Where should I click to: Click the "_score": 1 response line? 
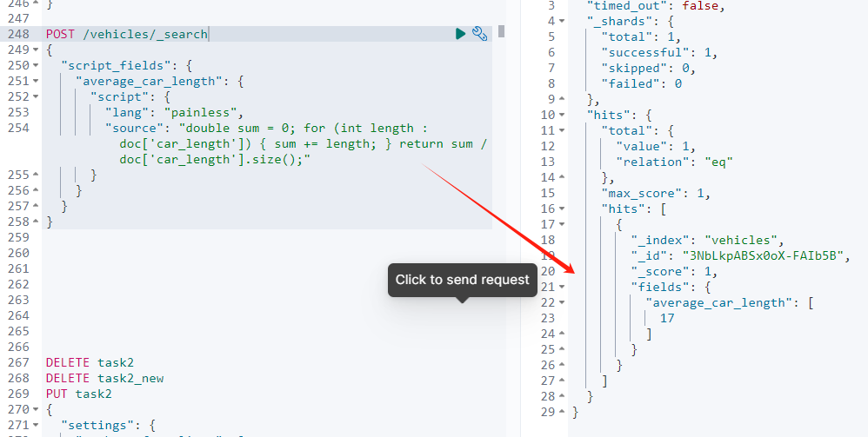click(674, 271)
